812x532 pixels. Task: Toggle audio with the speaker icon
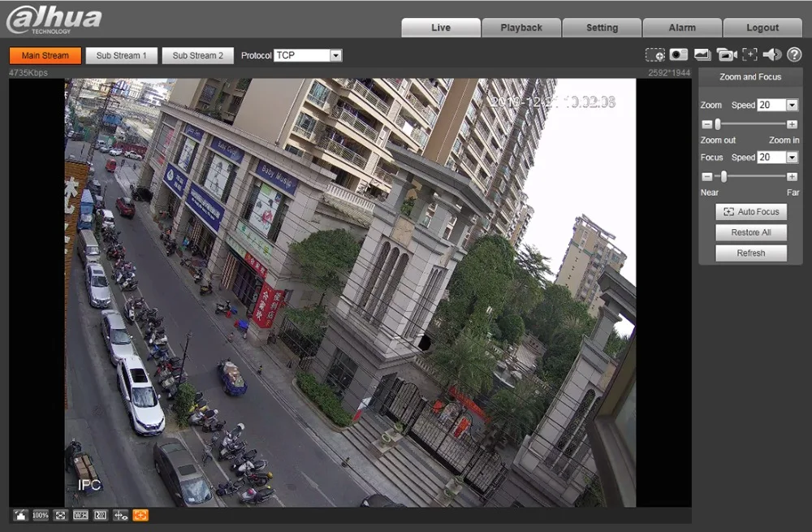click(772, 54)
